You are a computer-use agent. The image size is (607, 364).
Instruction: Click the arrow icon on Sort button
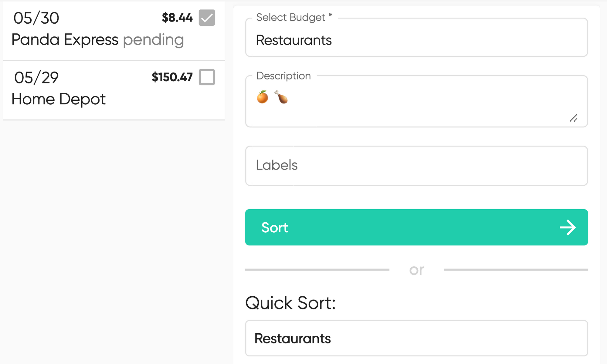point(568,227)
